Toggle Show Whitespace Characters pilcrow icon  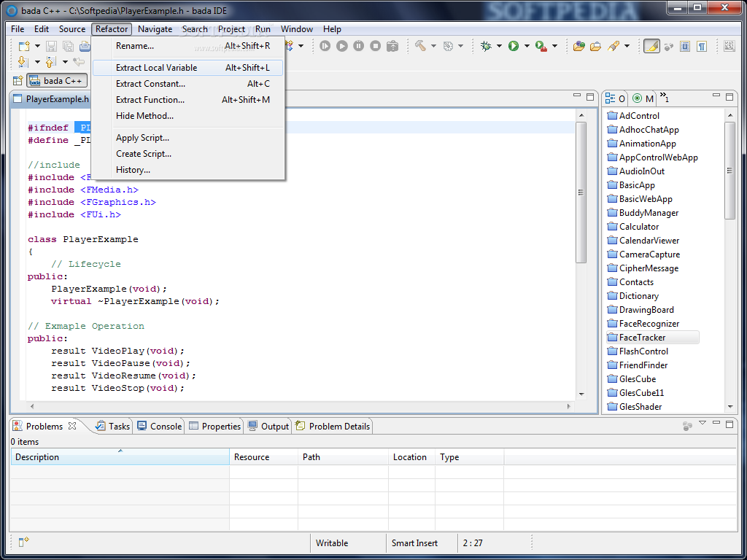coord(702,46)
